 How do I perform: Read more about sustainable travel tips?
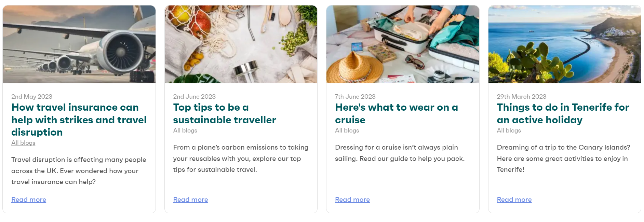pos(190,199)
